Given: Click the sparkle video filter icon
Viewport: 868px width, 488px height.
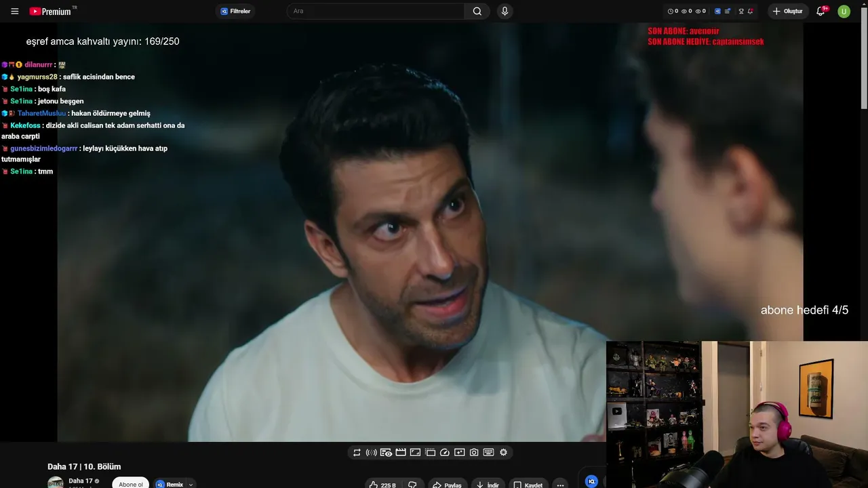Looking at the screenshot, I should point(459,452).
